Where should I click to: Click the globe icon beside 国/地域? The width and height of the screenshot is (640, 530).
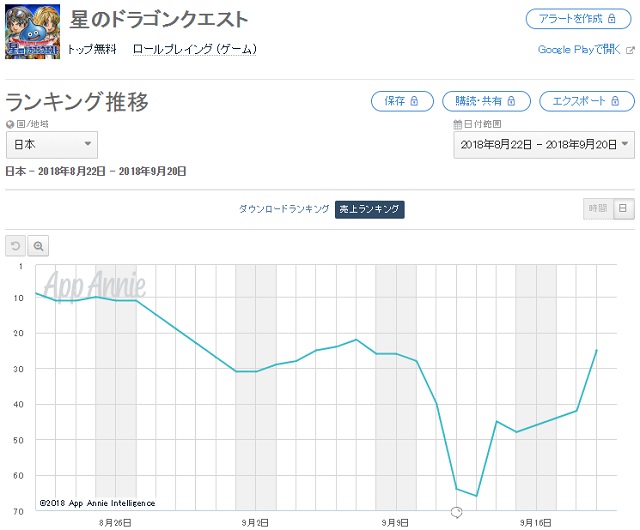[x=10, y=124]
